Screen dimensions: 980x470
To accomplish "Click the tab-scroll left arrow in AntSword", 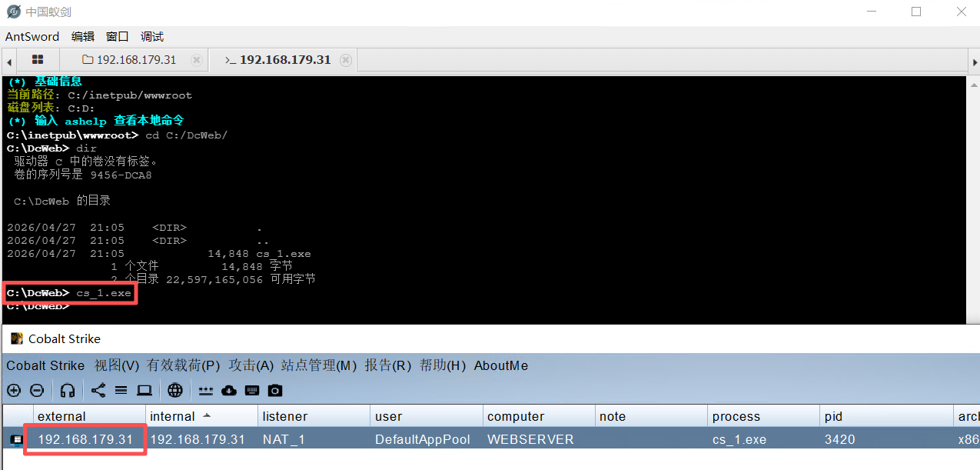I will (8, 61).
